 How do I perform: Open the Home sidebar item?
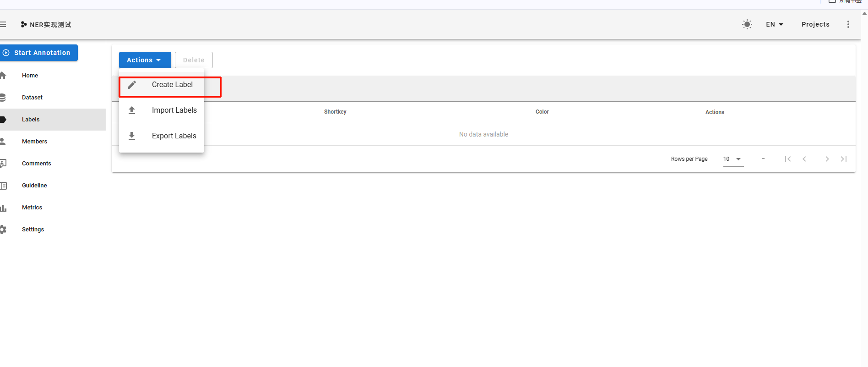[x=53, y=76]
